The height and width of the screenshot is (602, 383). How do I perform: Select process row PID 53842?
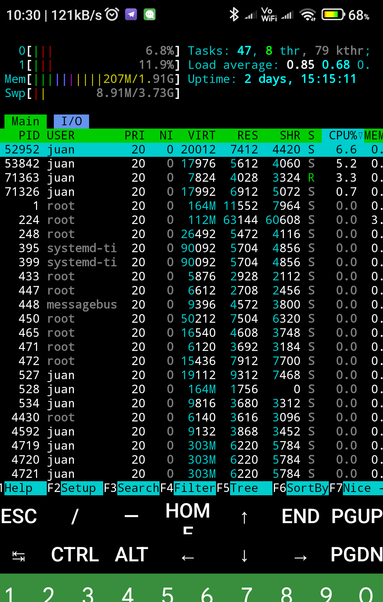(x=192, y=164)
